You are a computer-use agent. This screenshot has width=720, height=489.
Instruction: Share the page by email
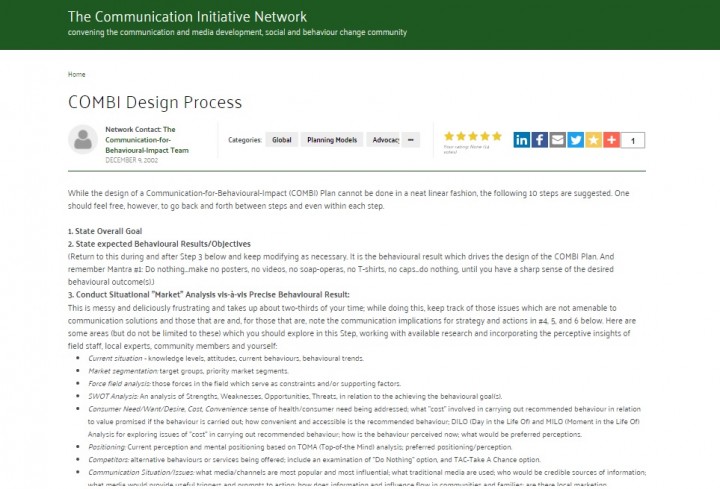tap(558, 140)
